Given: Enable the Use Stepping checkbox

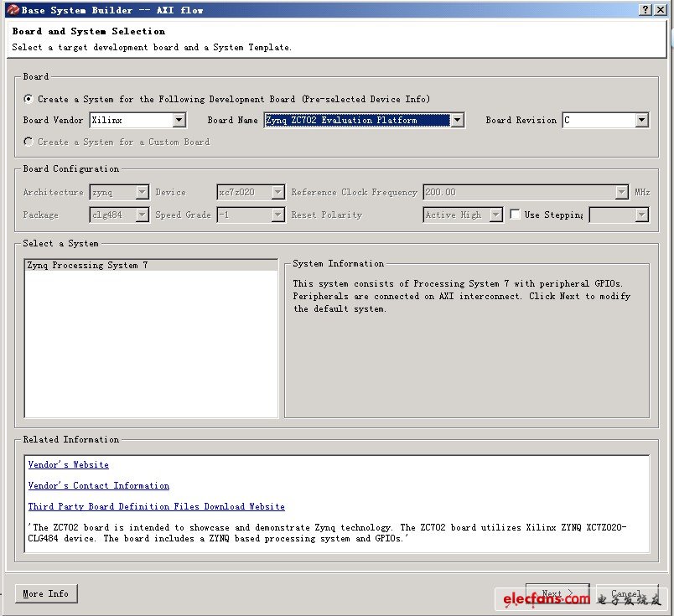Looking at the screenshot, I should pos(515,215).
